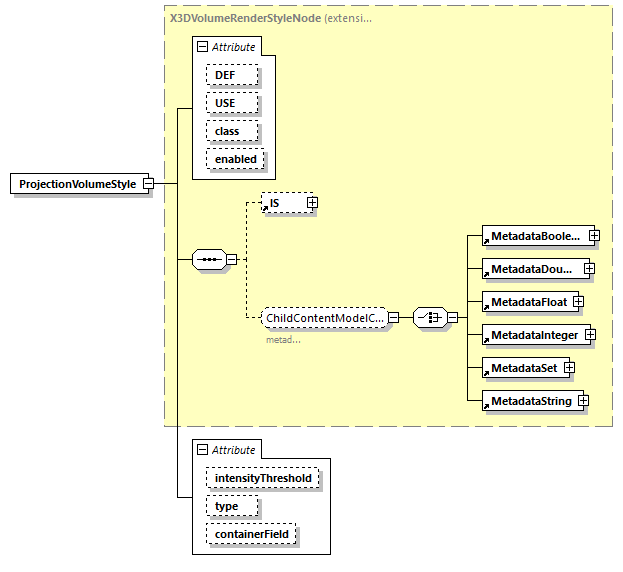This screenshot has width=623, height=572.
Task: Collapse the top Attribute group
Action: [203, 46]
